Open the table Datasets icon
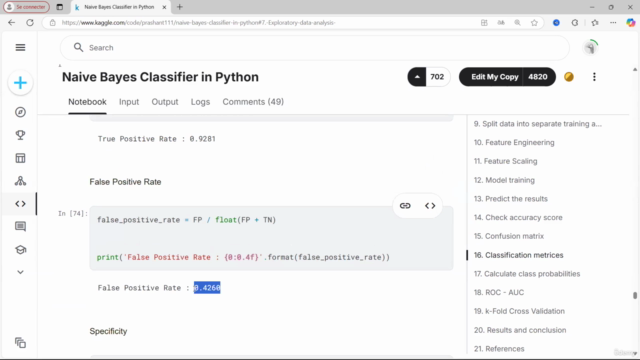The height and width of the screenshot is (360, 640). click(20, 158)
